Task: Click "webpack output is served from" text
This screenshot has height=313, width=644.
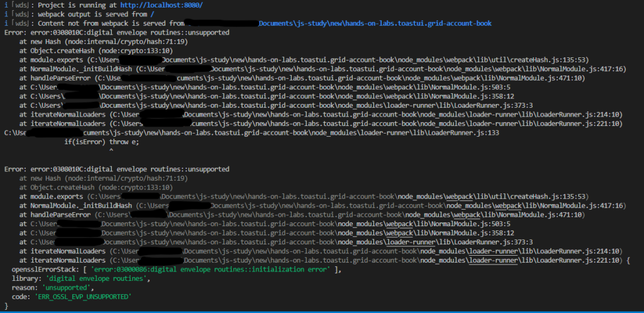Action: click(x=96, y=14)
